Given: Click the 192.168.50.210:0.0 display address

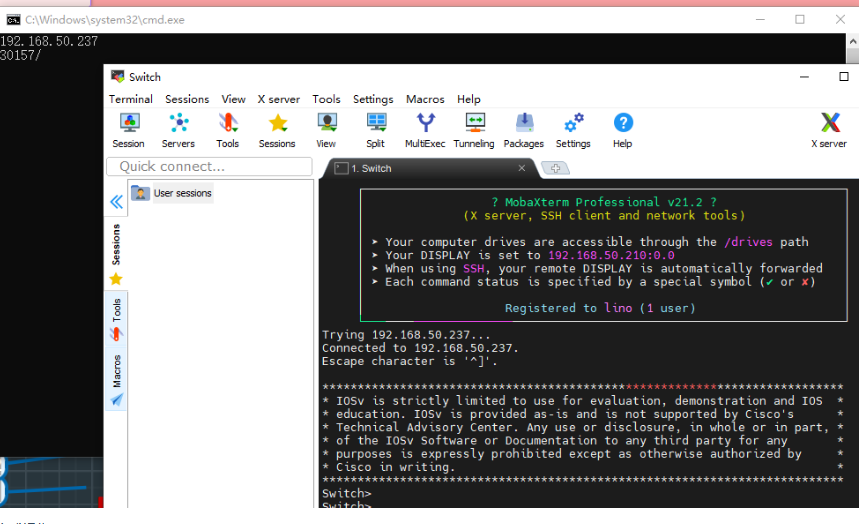Looking at the screenshot, I should (x=611, y=255).
